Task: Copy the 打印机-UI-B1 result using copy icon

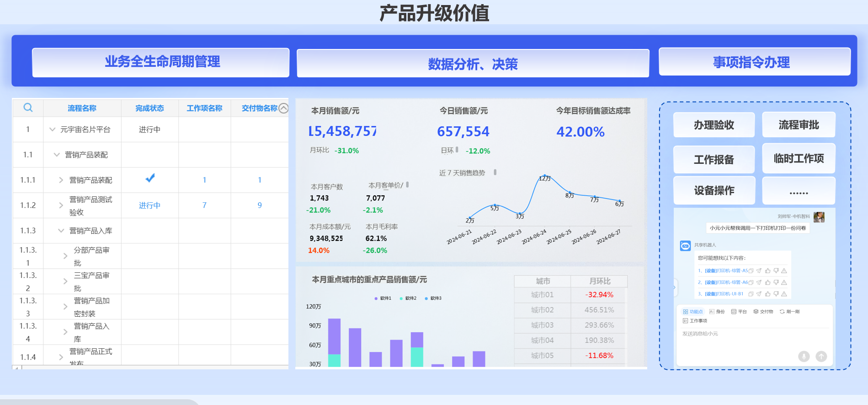Action: coord(751,294)
